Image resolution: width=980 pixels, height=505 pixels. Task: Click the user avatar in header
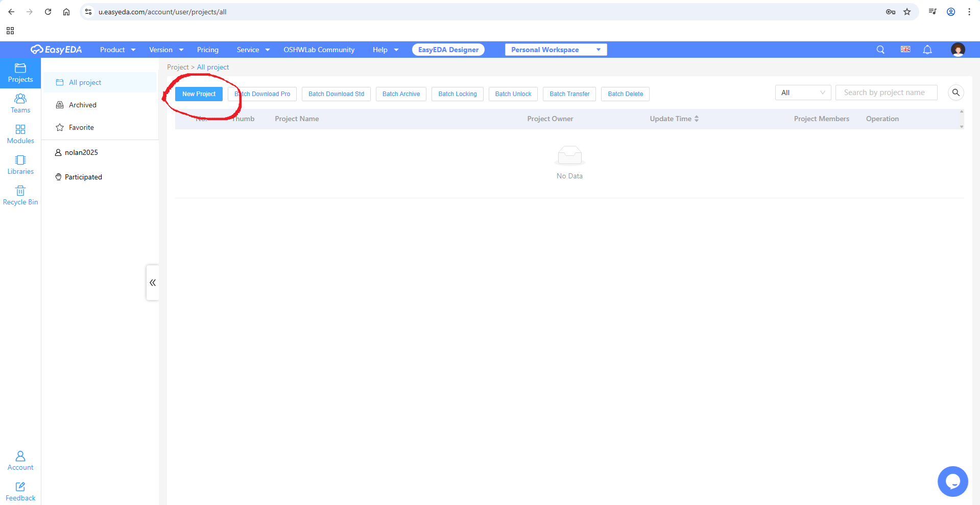(x=958, y=50)
